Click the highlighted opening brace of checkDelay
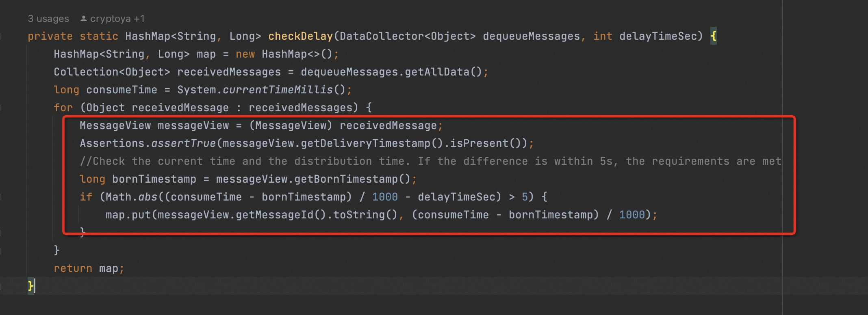This screenshot has height=315, width=868. coord(714,36)
